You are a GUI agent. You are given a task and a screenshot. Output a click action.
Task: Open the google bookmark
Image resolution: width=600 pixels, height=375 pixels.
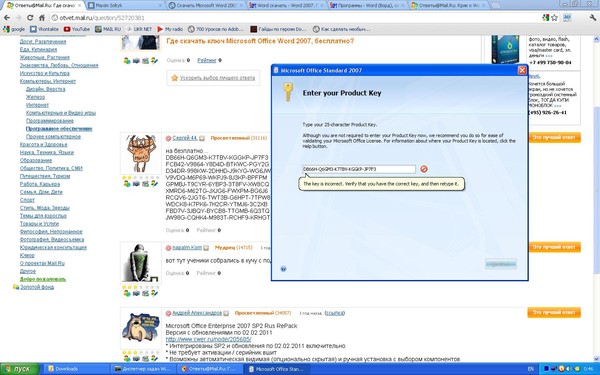(x=14, y=29)
